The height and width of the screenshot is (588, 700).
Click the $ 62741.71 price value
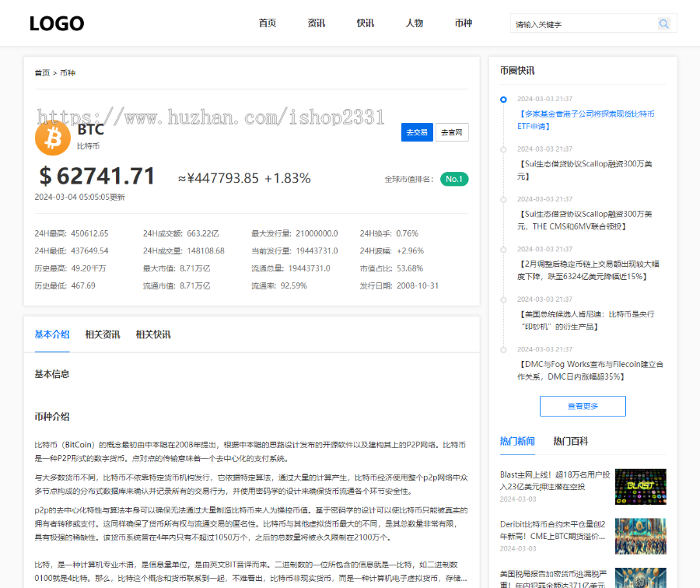(97, 176)
